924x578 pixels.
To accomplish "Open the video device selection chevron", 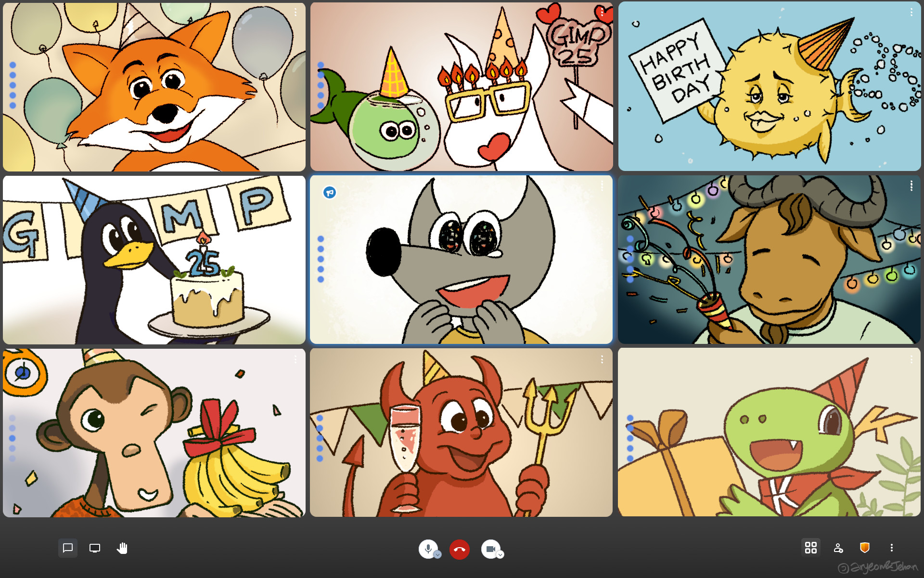I will click(500, 555).
